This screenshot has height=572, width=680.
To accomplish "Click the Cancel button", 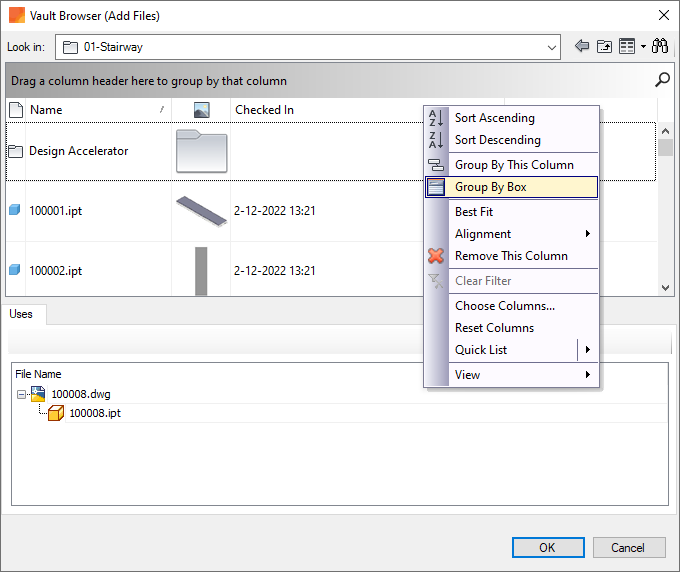I will coord(628,548).
